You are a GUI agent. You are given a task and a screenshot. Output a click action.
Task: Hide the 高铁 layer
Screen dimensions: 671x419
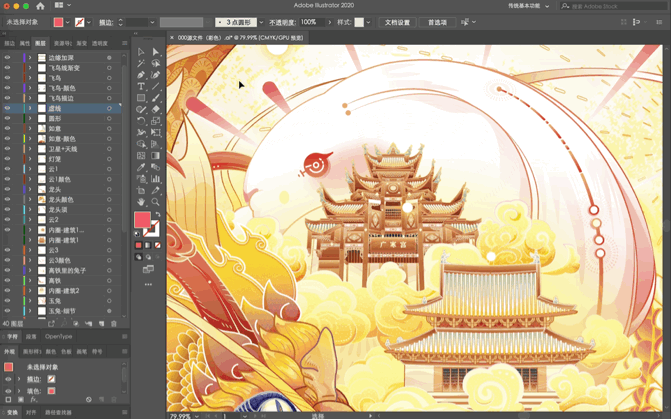[x=7, y=281]
